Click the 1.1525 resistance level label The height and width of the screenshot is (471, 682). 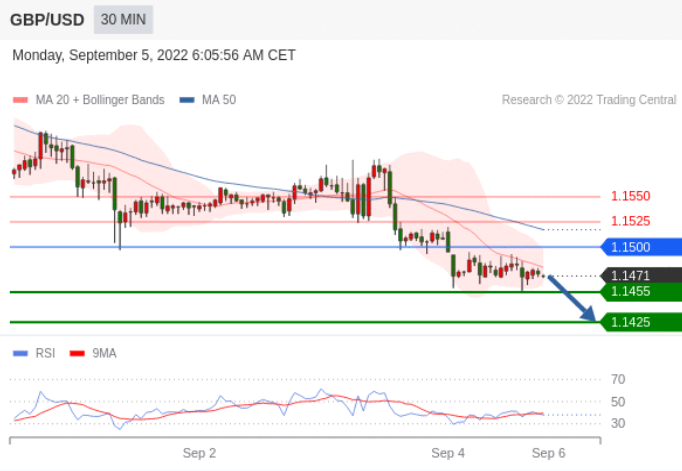[x=630, y=221]
